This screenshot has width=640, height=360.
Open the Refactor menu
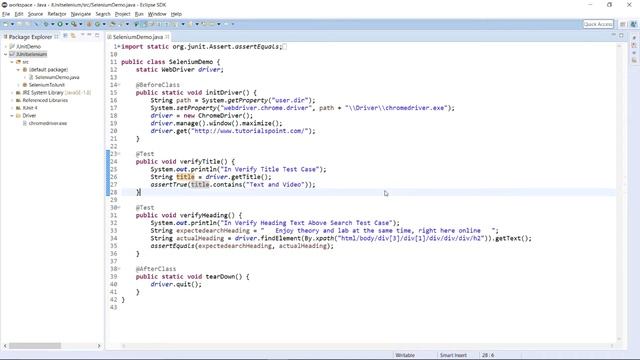(57, 14)
